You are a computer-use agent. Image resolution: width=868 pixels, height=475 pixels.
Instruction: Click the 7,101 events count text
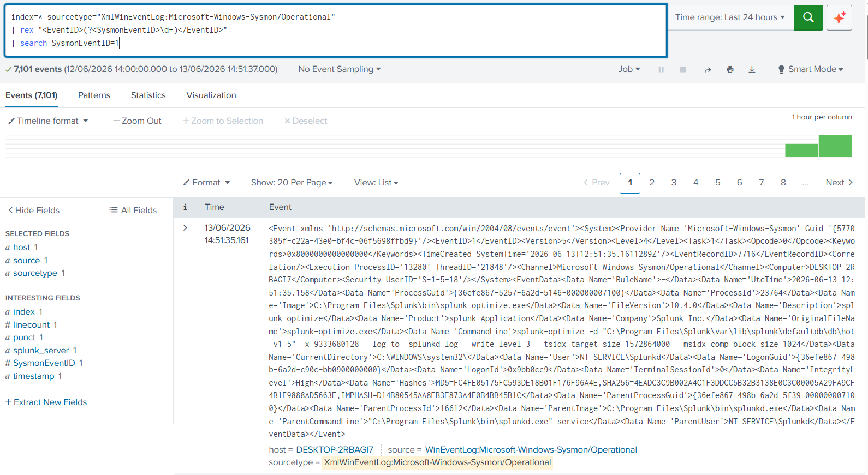click(38, 69)
